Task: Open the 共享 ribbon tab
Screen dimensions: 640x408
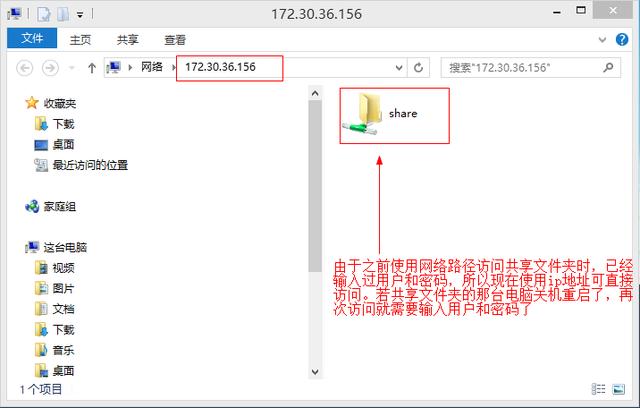Action: (128, 40)
